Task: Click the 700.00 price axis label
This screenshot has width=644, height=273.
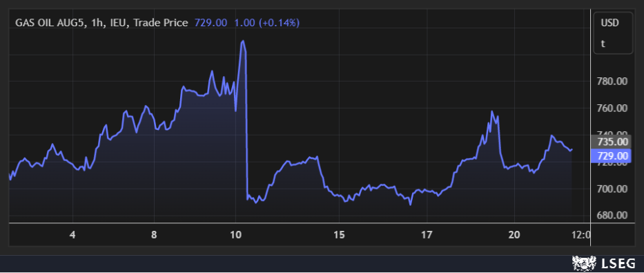Action: pyautogui.click(x=612, y=189)
